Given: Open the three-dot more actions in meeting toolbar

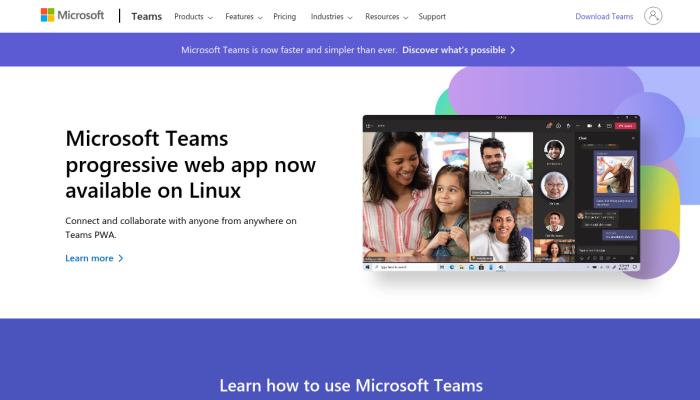Looking at the screenshot, I should click(x=578, y=126).
